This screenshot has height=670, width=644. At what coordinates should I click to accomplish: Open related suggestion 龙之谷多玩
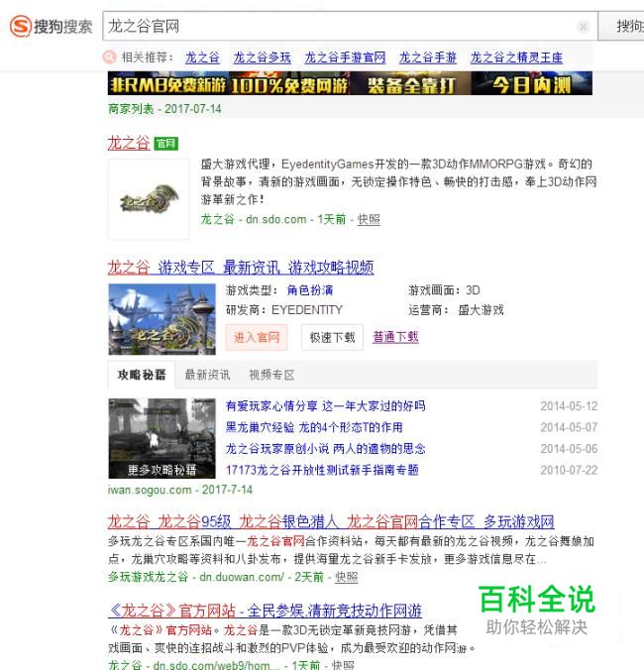pos(262,57)
